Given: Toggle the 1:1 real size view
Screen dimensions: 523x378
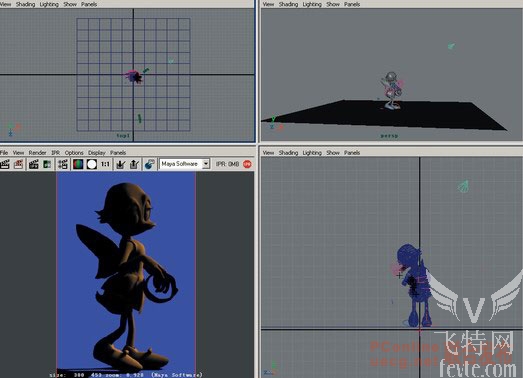Looking at the screenshot, I should 105,164.
